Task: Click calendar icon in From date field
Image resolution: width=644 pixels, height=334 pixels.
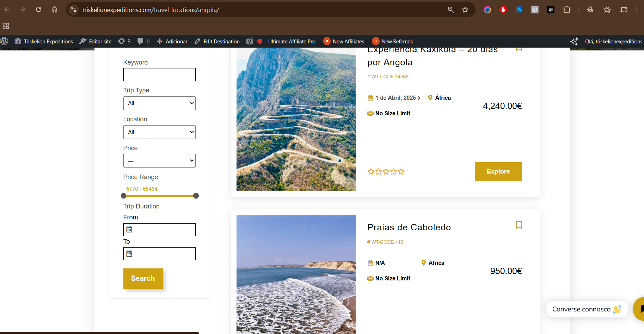Action: [129, 230]
